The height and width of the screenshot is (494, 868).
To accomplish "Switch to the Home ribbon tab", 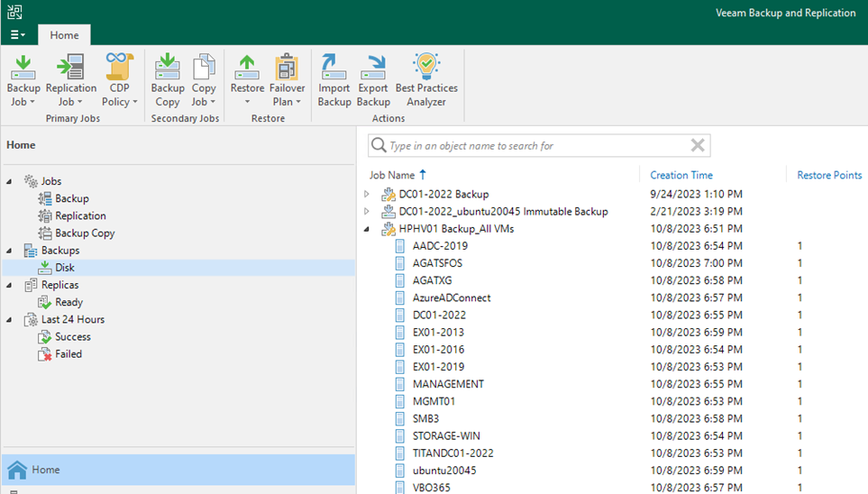I will point(64,35).
